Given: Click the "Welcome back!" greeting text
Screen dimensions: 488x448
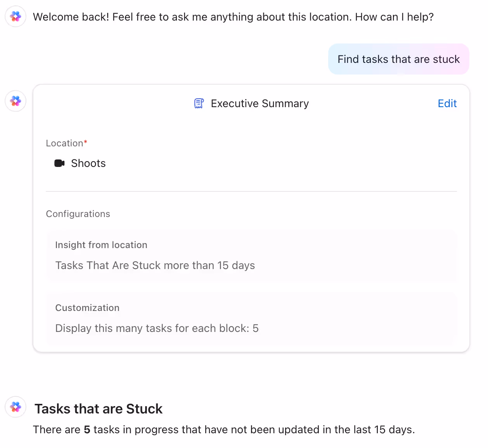Looking at the screenshot, I should tap(71, 17).
